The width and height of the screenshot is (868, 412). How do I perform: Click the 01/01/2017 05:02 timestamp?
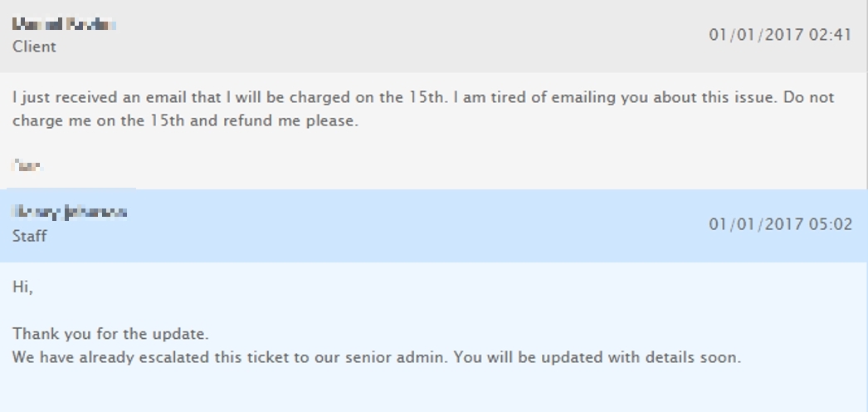(x=780, y=224)
